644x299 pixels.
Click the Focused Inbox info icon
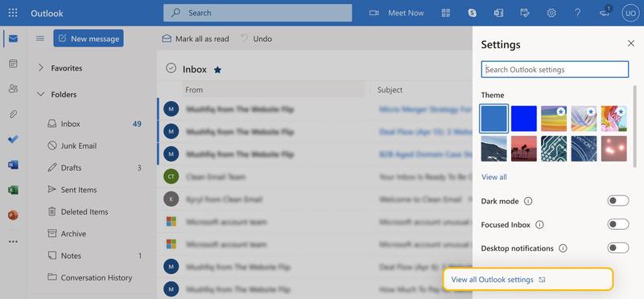pos(539,225)
